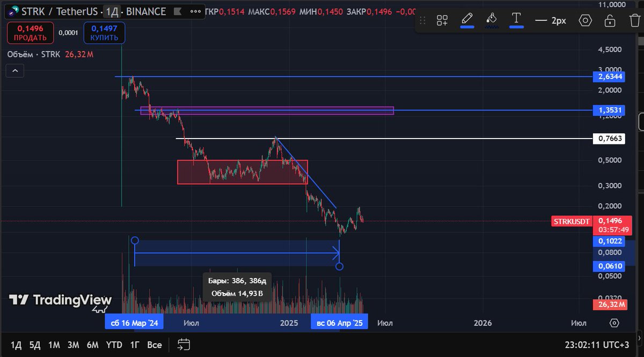Open the go-to-date calendar icon
The image size is (644, 357).
[184, 345]
